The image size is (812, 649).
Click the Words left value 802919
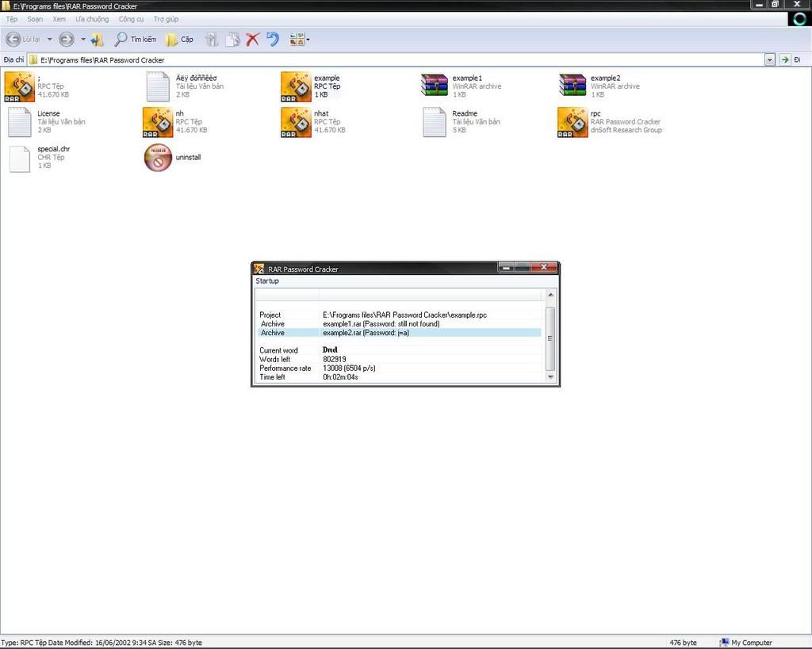pos(335,359)
